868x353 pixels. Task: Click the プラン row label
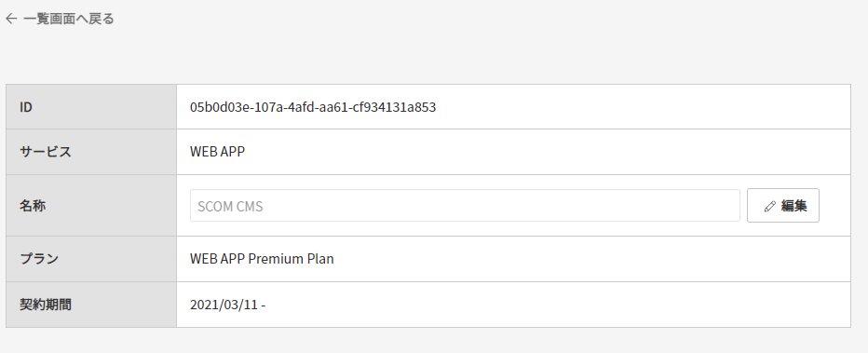[39, 258]
